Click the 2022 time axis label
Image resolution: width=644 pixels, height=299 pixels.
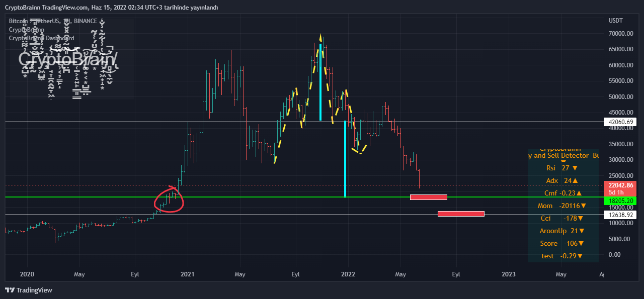[x=348, y=274]
